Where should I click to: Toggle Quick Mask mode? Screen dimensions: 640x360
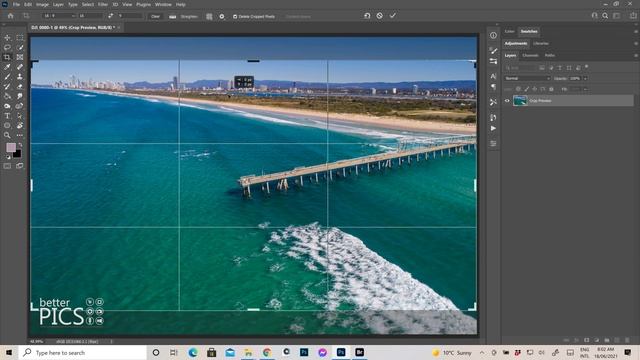(x=7, y=166)
